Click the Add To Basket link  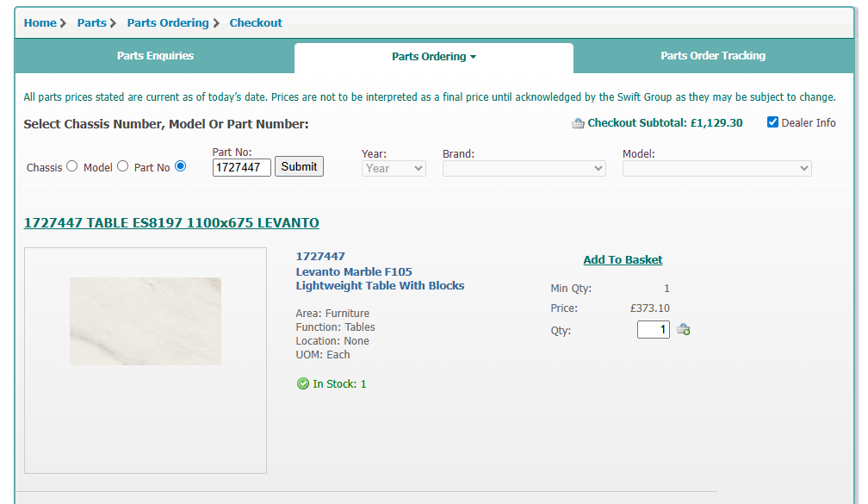[623, 260]
